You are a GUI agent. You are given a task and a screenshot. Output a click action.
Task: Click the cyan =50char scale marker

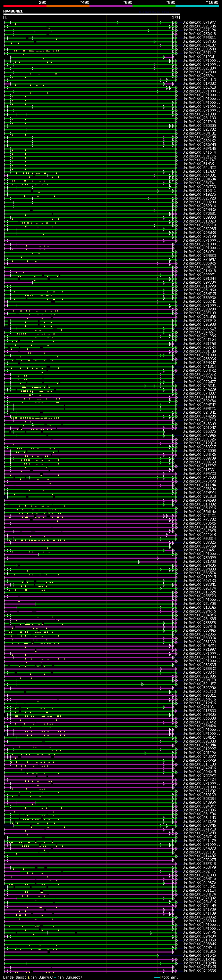point(157,977)
